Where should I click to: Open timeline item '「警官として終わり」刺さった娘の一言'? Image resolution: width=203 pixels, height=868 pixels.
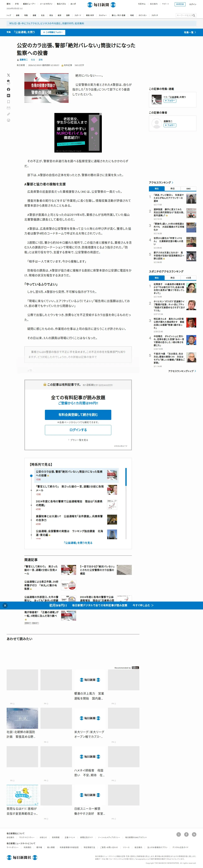pyautogui.click(x=70, y=488)
